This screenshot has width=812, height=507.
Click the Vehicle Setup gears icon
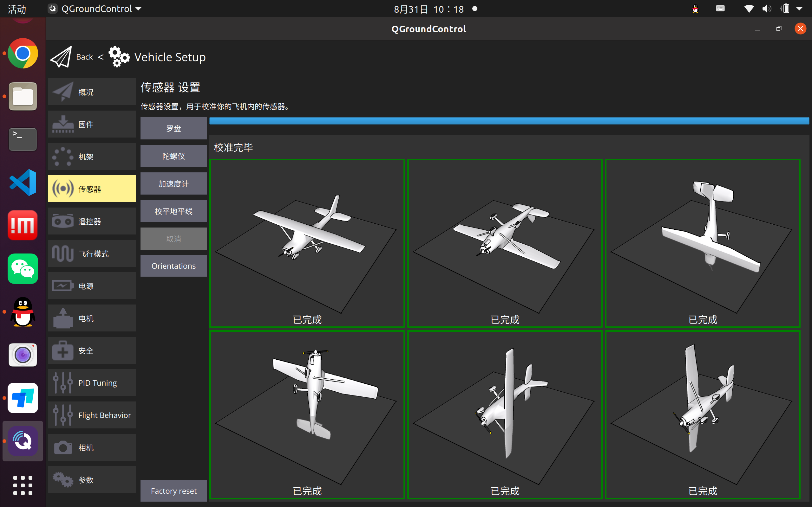coord(119,57)
